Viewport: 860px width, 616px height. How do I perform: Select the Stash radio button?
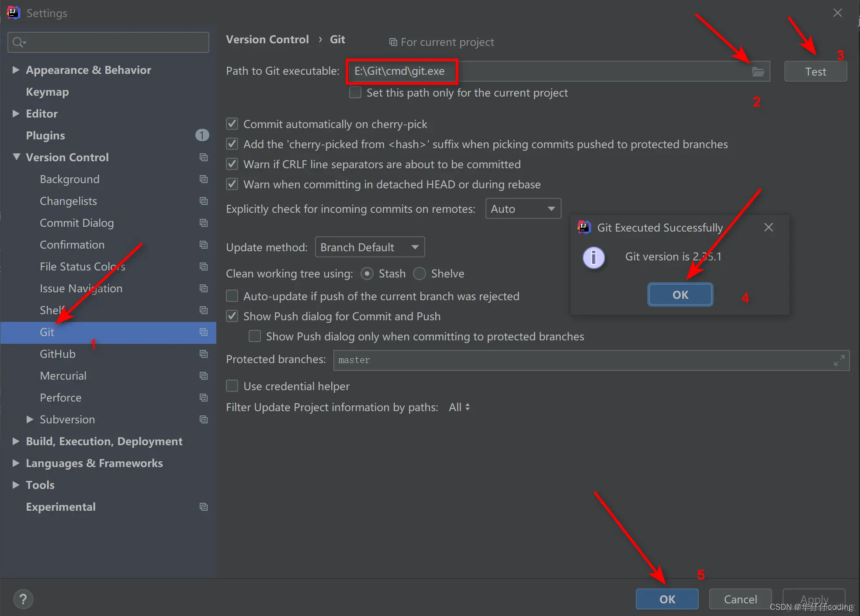click(367, 273)
